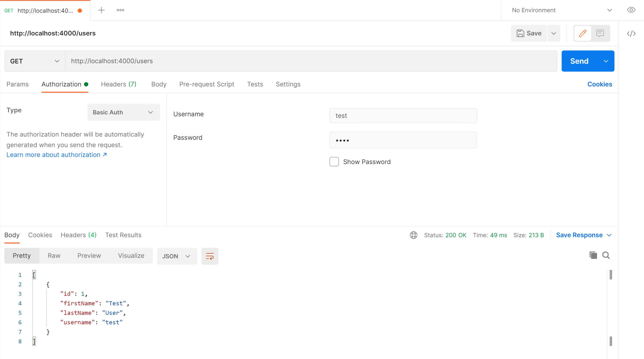Open the Send button dropdown arrow
This screenshot has height=359, width=644.
[x=606, y=61]
